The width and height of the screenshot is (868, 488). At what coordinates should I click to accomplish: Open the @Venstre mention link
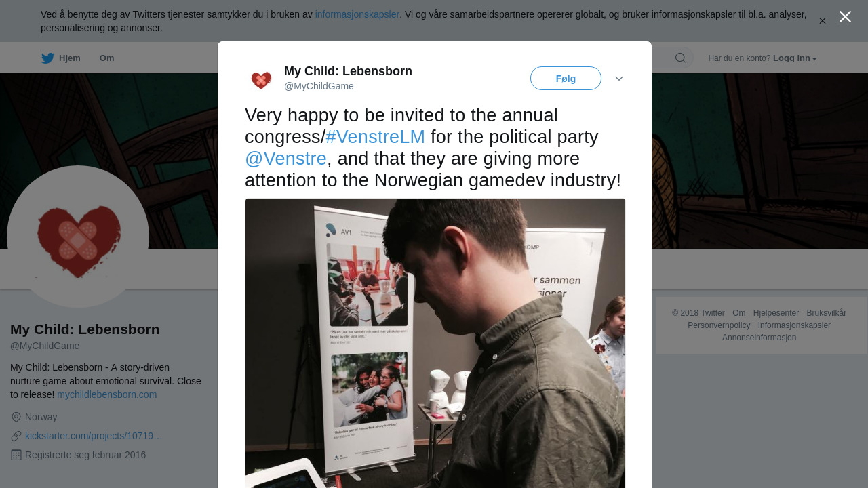click(285, 159)
